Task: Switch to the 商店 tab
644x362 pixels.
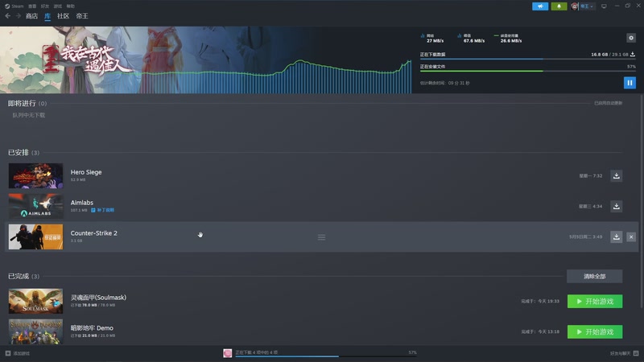Action: coord(31,16)
